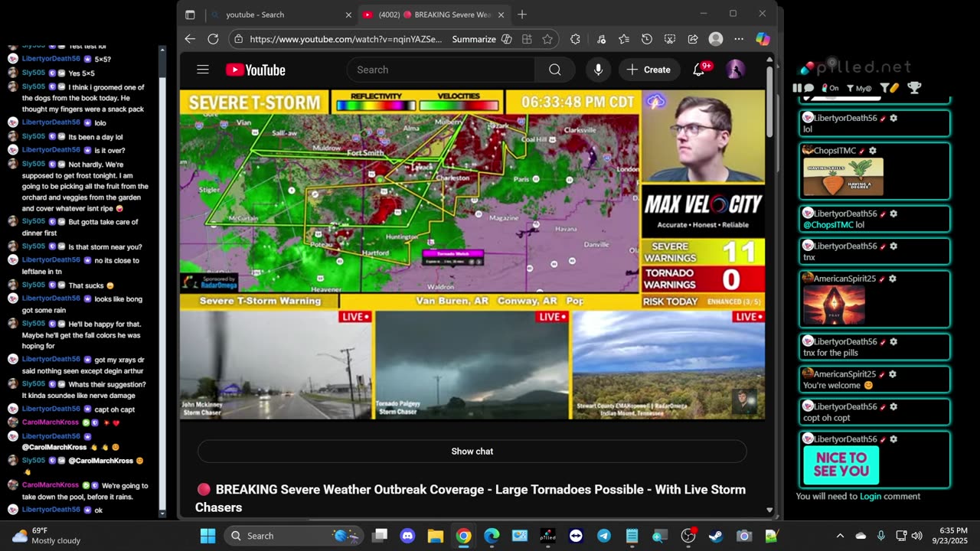Open Edge settings and more menu

[x=739, y=39]
